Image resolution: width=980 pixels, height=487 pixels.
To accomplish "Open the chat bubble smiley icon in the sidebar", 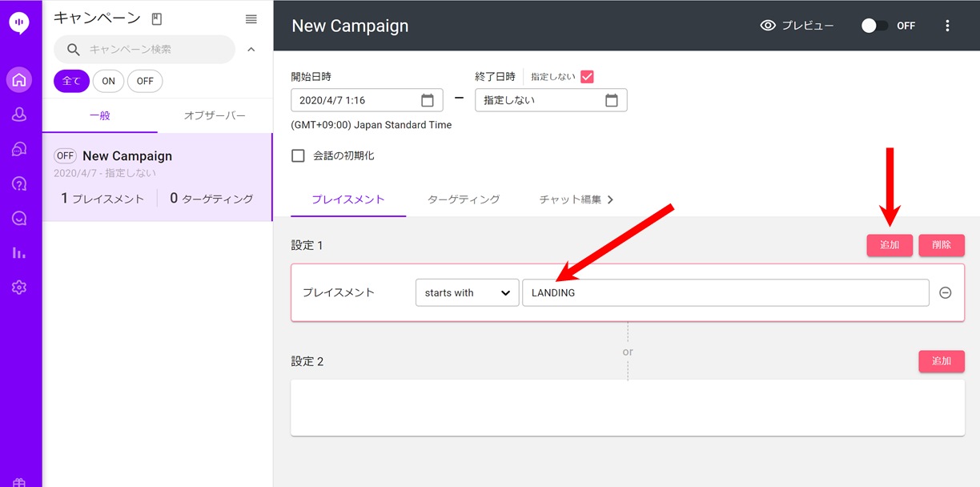I will pos(19,218).
